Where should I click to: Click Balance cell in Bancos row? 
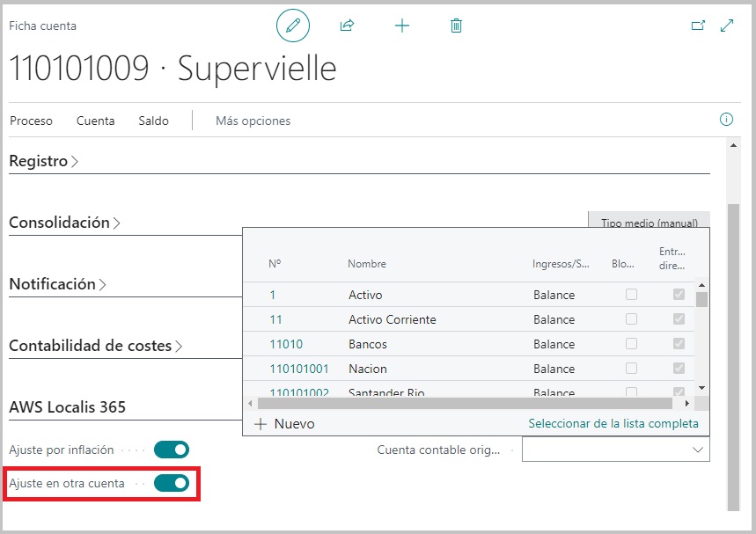click(x=554, y=344)
